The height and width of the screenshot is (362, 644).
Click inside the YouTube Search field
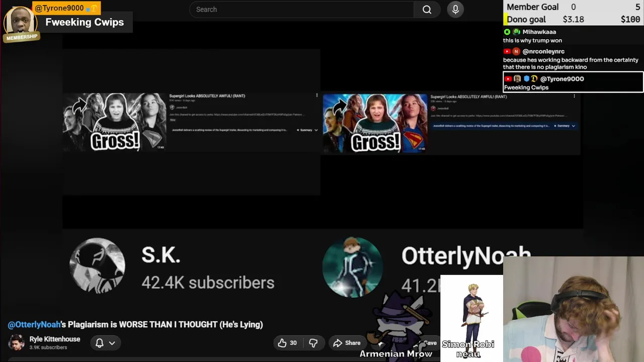302,10
